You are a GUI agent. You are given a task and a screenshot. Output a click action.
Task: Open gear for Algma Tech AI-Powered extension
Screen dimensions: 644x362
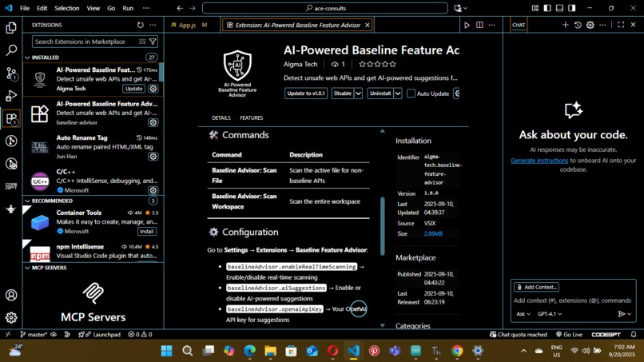pos(153,89)
